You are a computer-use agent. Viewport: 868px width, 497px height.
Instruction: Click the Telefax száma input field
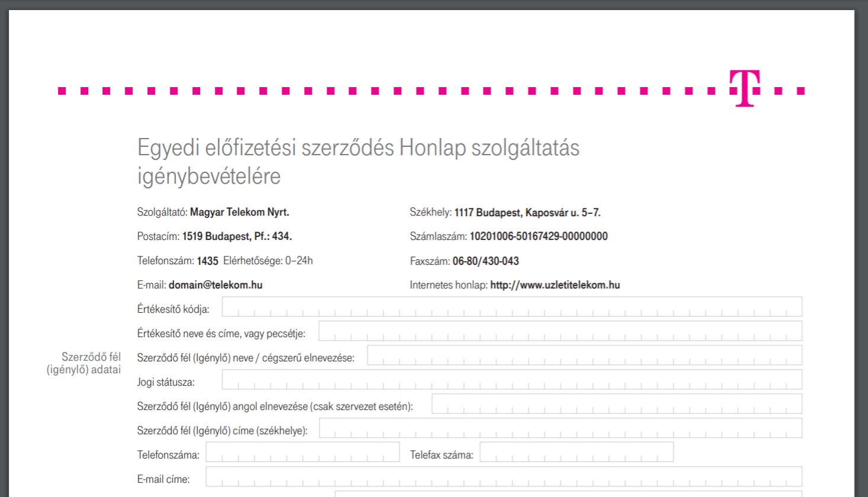[x=577, y=452]
